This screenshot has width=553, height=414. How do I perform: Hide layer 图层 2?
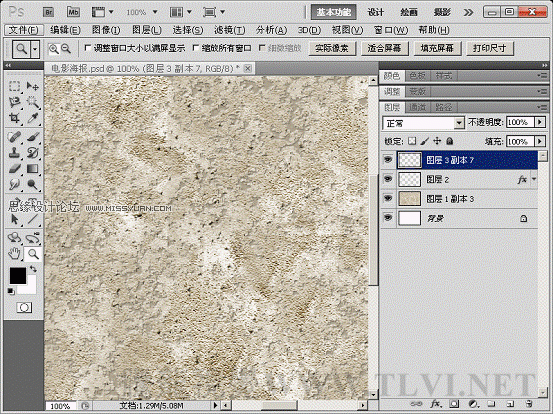click(388, 179)
